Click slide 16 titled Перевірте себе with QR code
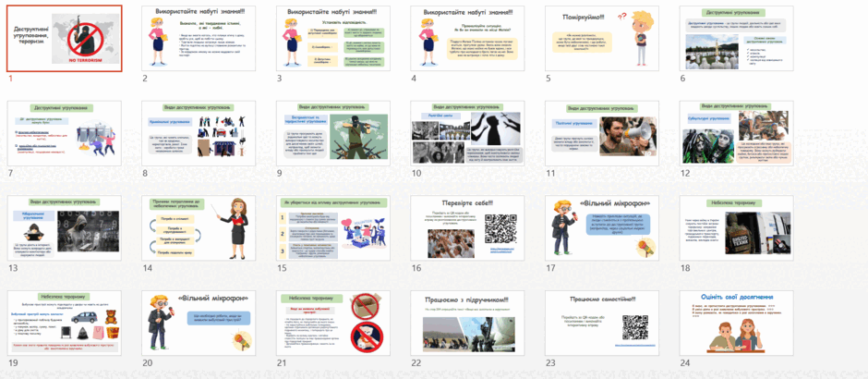The height and width of the screenshot is (379, 868). [x=467, y=227]
